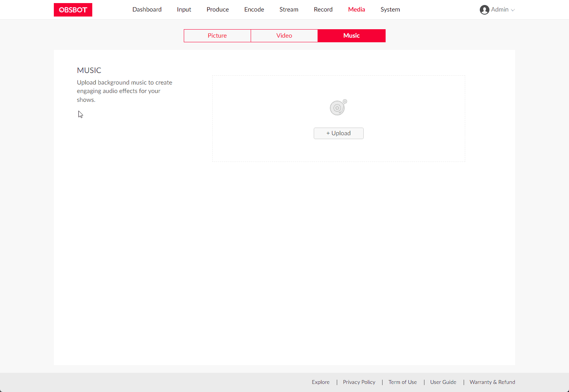The height and width of the screenshot is (392, 569).
Task: Switch to the Video tab
Action: pos(284,36)
